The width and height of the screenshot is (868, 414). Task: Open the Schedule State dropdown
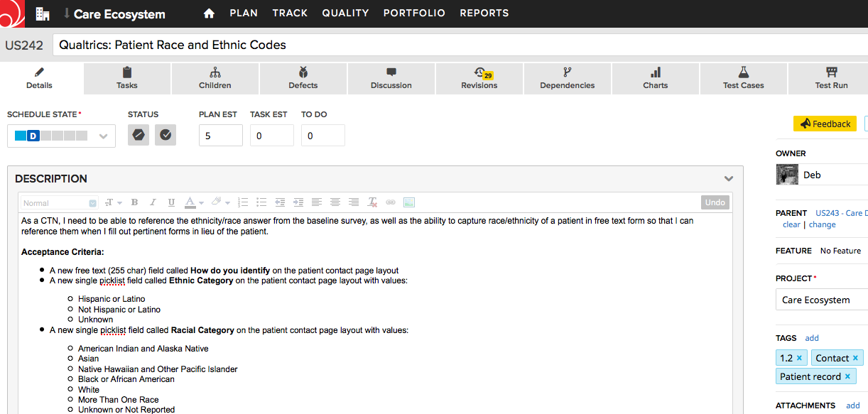point(61,136)
